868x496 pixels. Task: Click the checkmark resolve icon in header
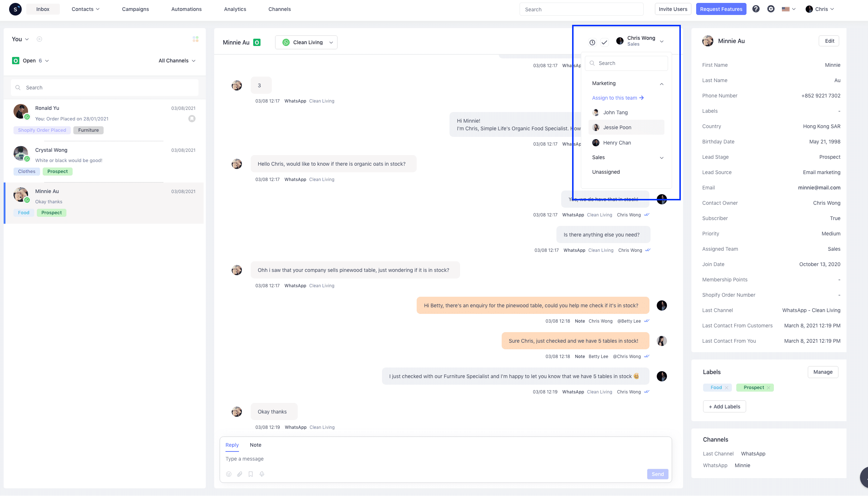(x=604, y=42)
